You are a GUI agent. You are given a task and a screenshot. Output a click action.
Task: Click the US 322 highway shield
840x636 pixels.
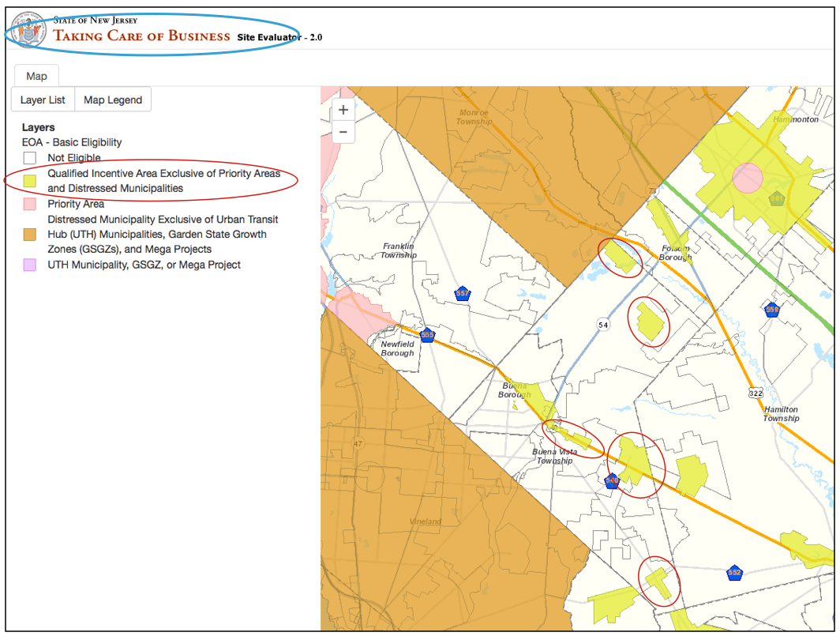pyautogui.click(x=756, y=393)
